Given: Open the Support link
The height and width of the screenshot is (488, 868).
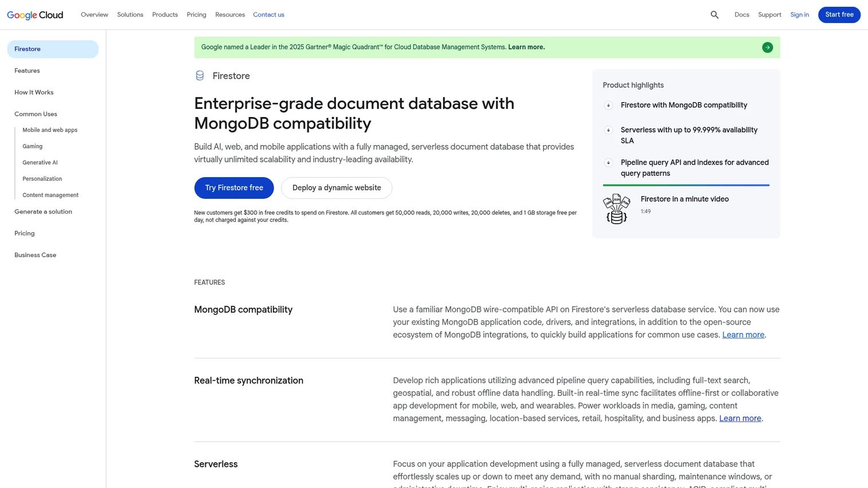Looking at the screenshot, I should click(769, 15).
